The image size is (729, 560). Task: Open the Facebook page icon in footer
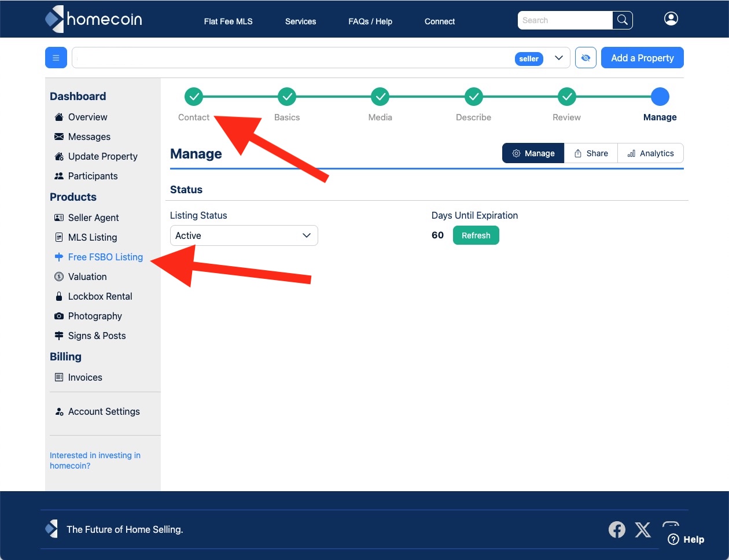coord(617,529)
